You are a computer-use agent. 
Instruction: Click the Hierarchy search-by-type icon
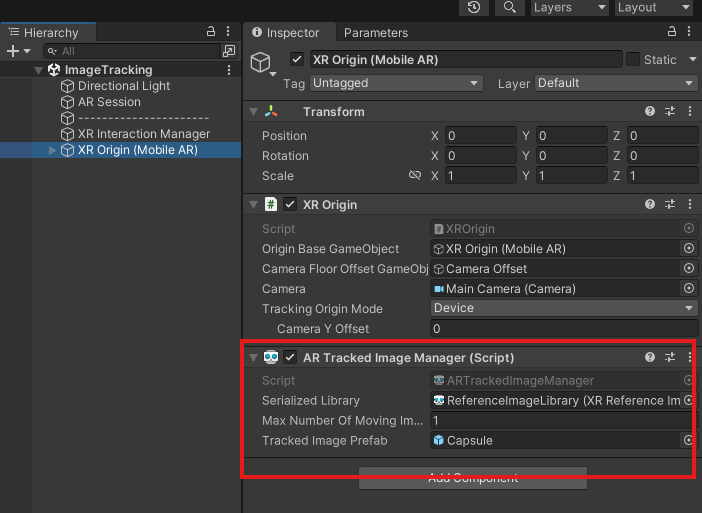pyautogui.click(x=229, y=51)
